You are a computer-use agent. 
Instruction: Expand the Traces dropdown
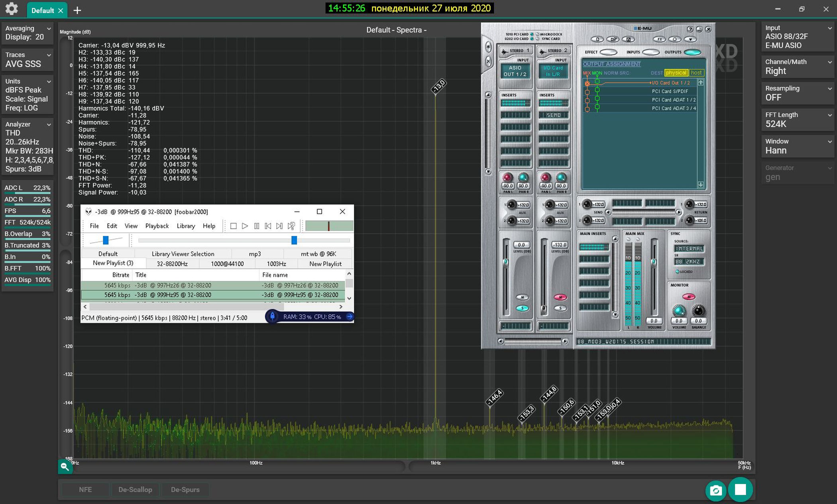click(28, 59)
